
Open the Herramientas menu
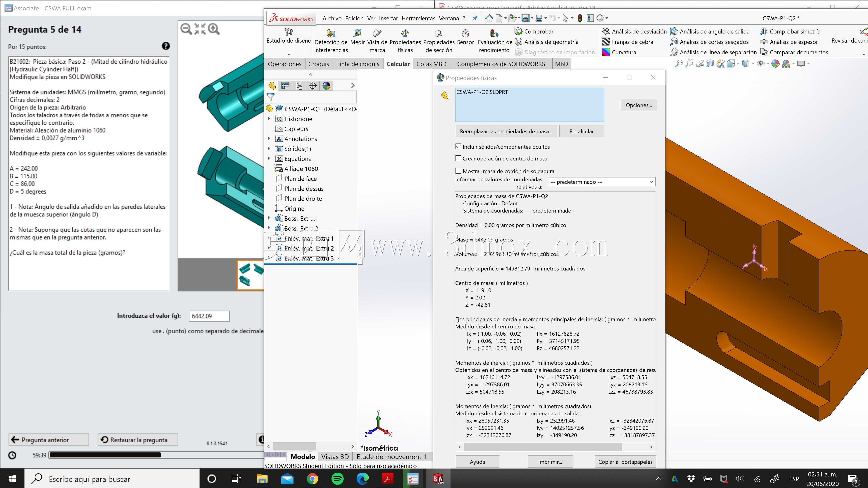click(418, 18)
